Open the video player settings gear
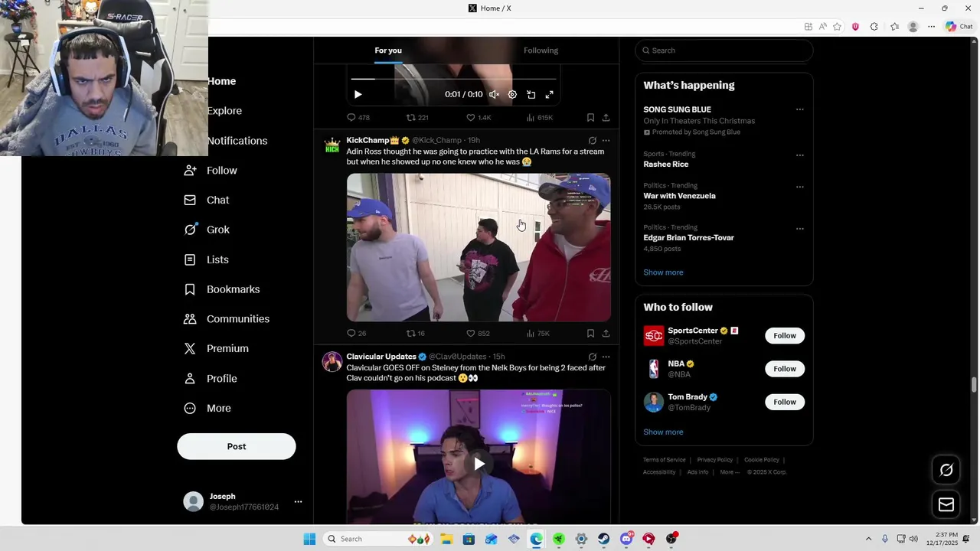Viewport: 980px width, 551px height. (512, 94)
